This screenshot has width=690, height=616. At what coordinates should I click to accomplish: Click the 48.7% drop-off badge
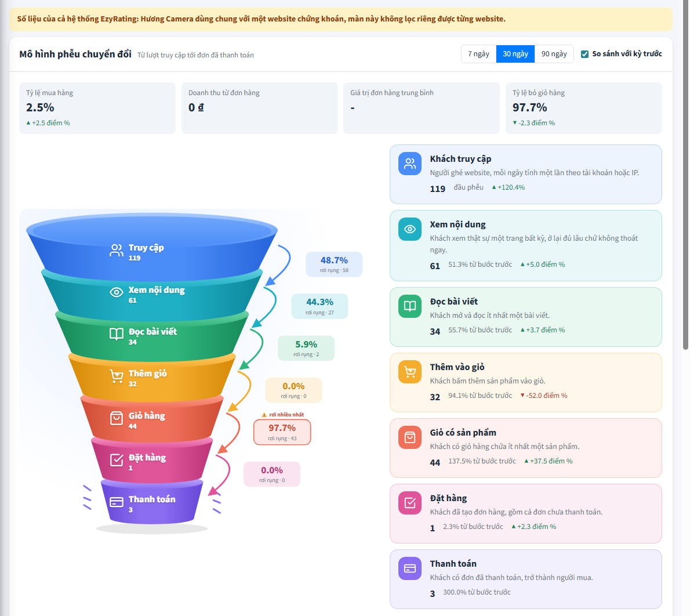(x=334, y=264)
